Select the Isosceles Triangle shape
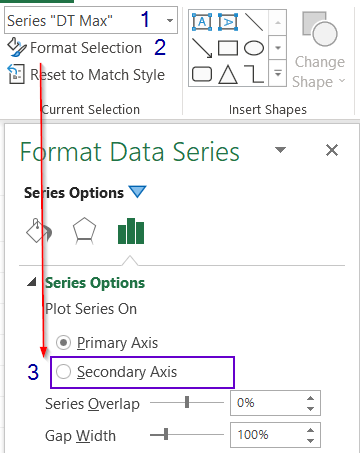 (228, 74)
